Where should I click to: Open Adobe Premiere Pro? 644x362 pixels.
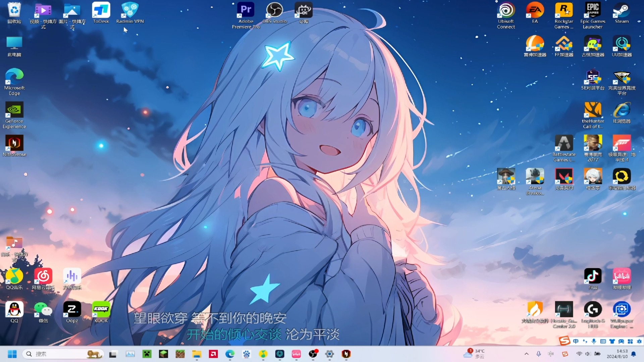(246, 10)
